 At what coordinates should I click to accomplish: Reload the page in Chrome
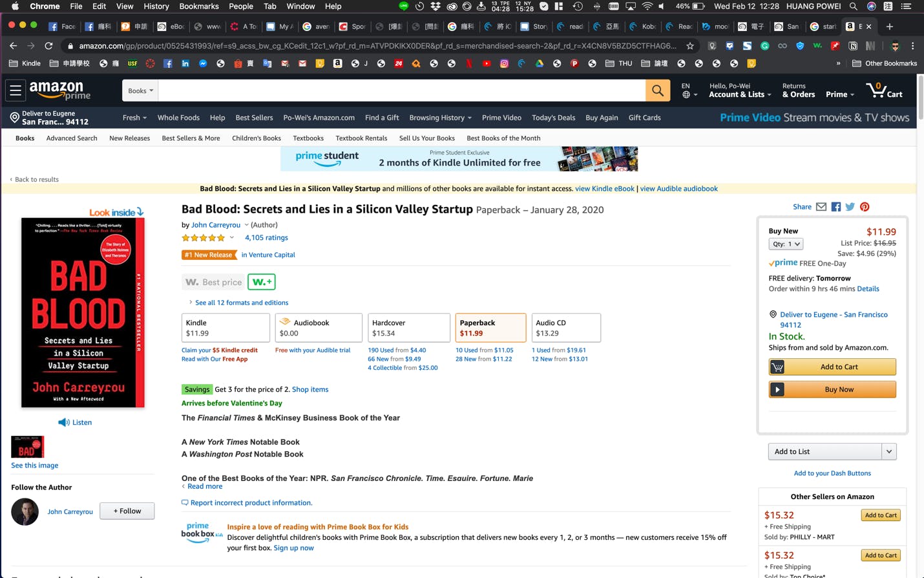(x=48, y=46)
